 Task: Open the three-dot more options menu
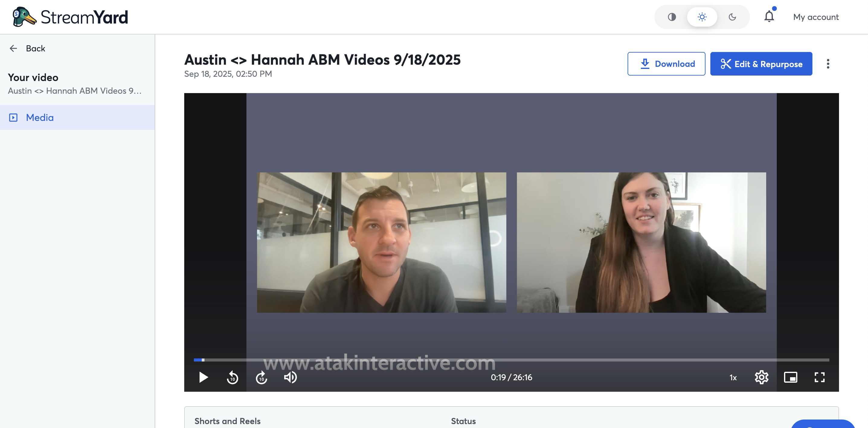tap(828, 64)
